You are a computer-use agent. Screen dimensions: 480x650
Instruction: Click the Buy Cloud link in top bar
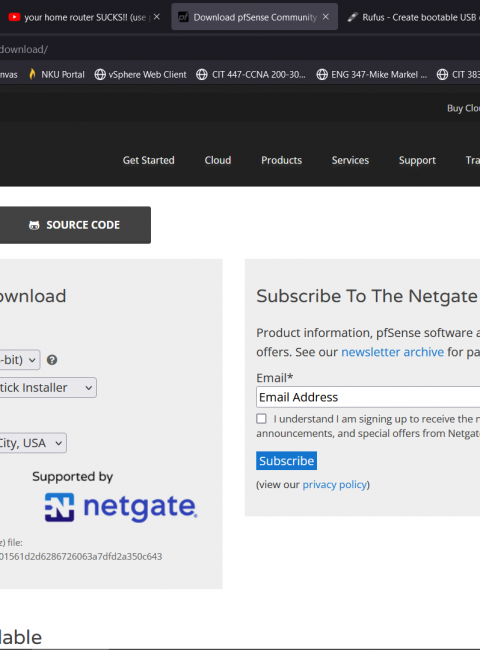pyautogui.click(x=463, y=109)
